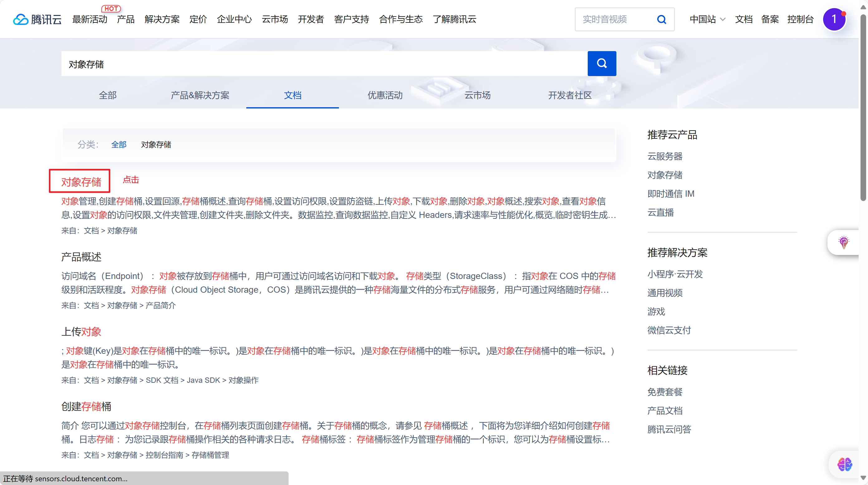Click the Tencent Cloud logo
The height and width of the screenshot is (485, 868).
[37, 19]
